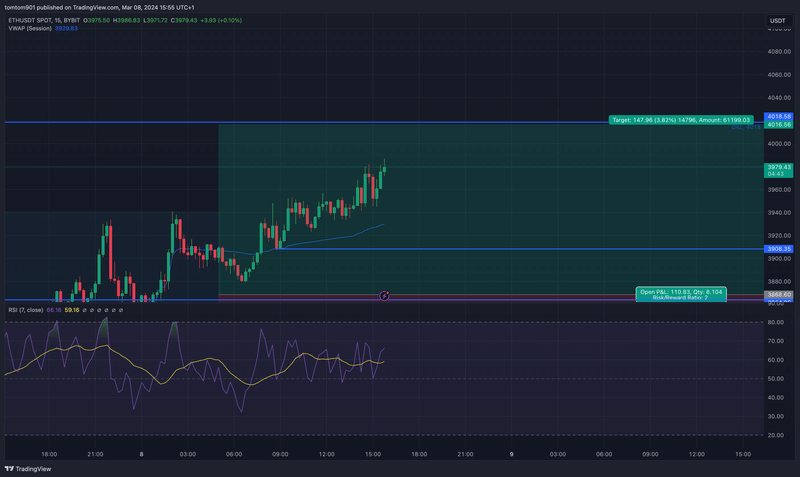Click the current price label 3979.43
The width and height of the screenshot is (800, 477).
(x=779, y=167)
